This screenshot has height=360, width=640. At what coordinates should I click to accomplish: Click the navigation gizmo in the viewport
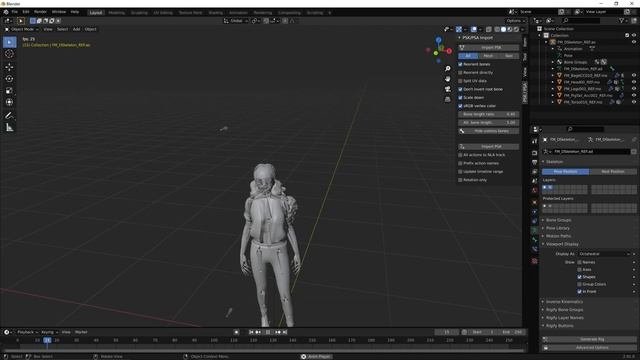point(439,50)
